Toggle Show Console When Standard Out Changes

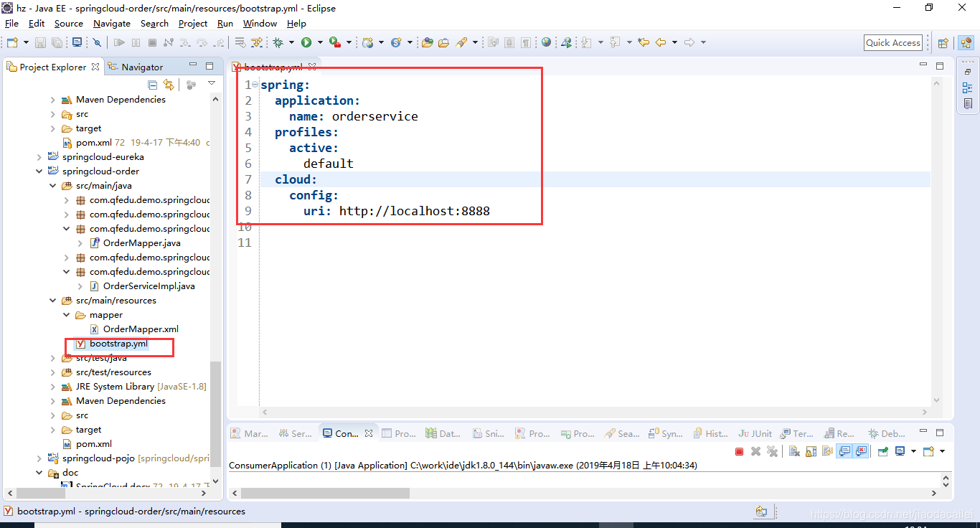point(844,451)
